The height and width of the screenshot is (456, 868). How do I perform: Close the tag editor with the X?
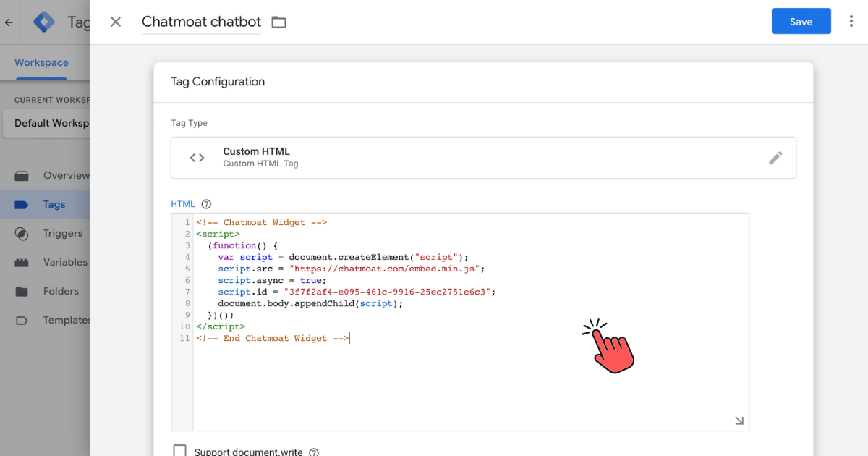point(116,22)
